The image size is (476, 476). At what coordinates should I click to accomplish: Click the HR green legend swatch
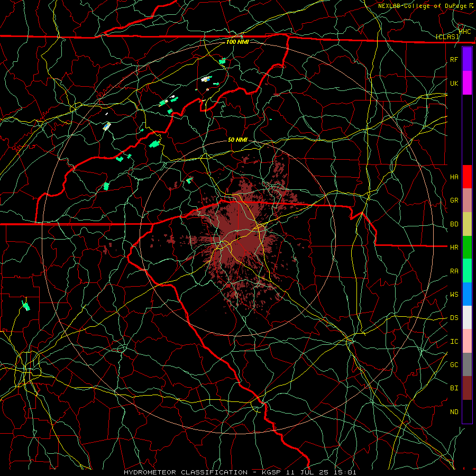467,248
